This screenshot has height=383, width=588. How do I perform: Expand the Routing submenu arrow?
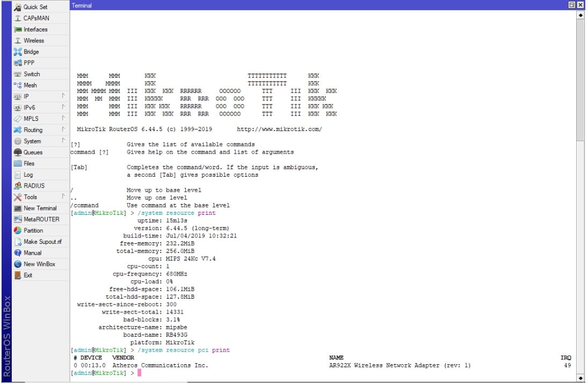(63, 129)
